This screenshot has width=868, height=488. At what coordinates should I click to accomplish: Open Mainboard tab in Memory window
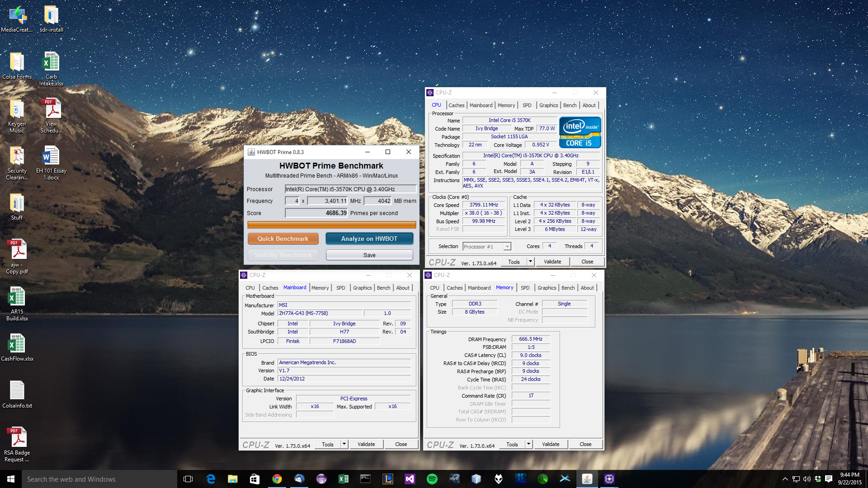(479, 288)
